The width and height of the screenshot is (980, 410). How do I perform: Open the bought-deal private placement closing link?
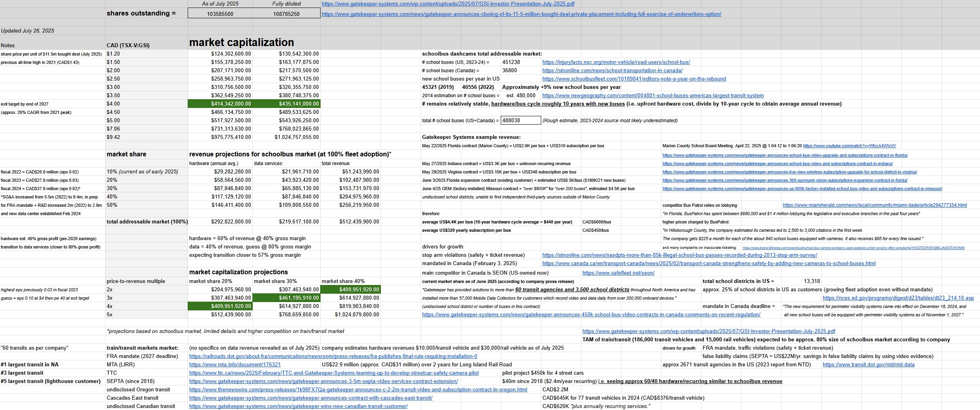(521, 14)
